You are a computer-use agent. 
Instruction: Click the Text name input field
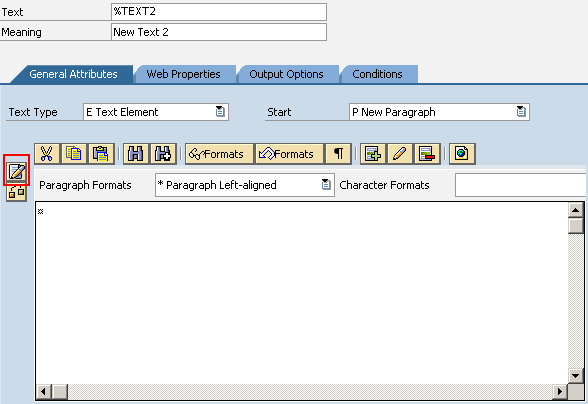point(219,12)
